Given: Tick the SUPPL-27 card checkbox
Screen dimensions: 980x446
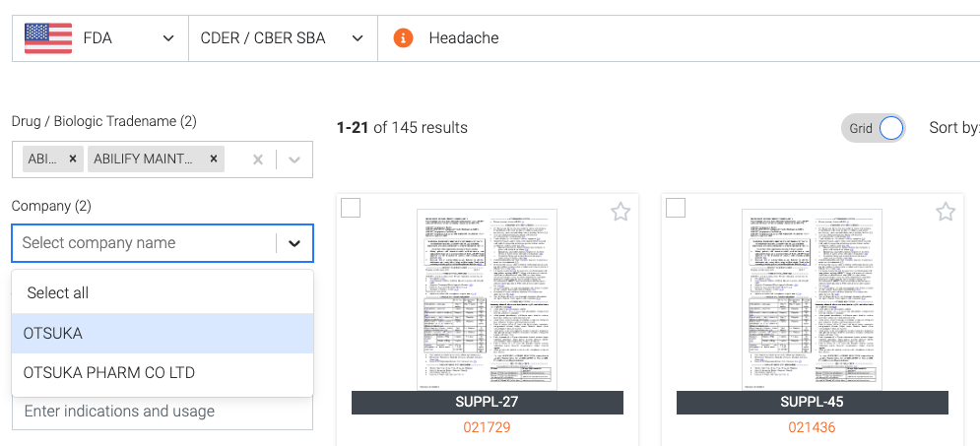Looking at the screenshot, I should (351, 208).
